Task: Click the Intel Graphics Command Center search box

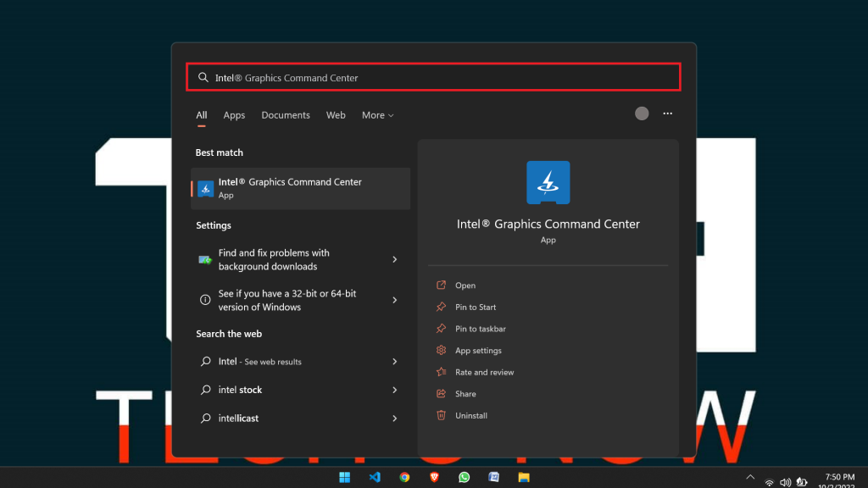Action: point(433,77)
